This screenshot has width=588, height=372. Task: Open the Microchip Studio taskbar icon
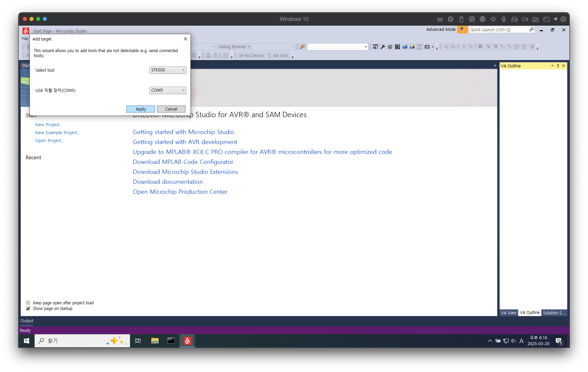(187, 341)
